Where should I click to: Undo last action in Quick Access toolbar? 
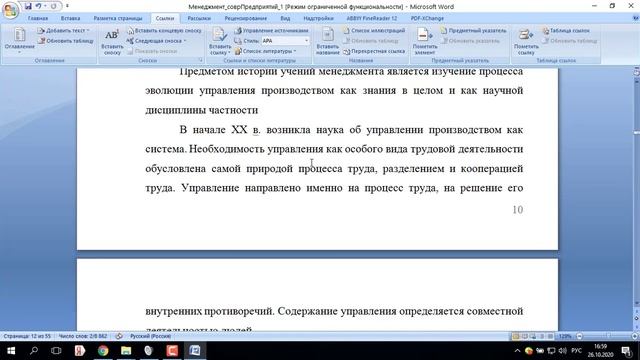coord(38,6)
